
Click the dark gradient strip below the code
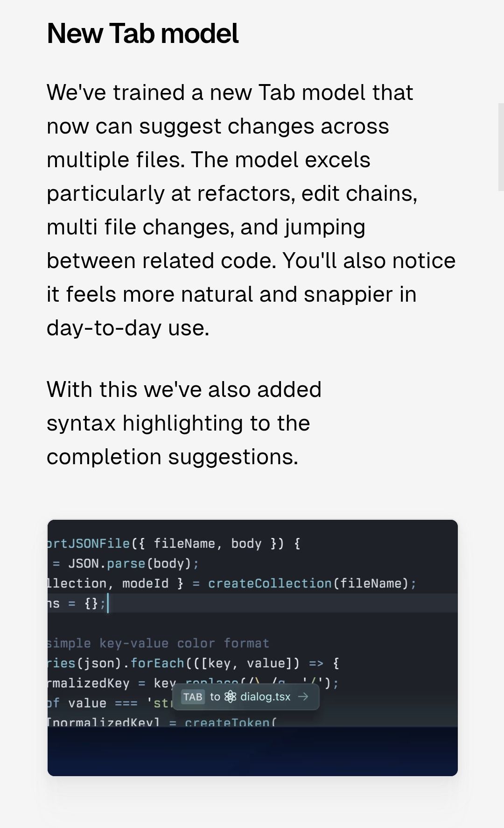(252, 751)
